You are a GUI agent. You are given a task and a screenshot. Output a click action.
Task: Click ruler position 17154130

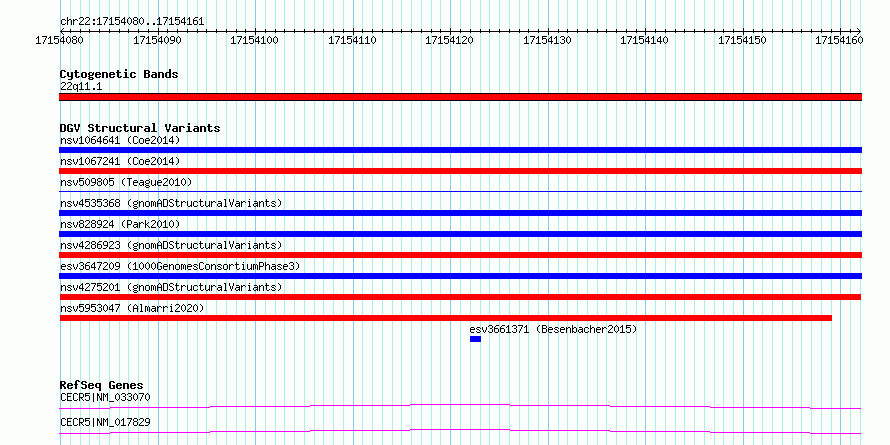click(x=548, y=40)
